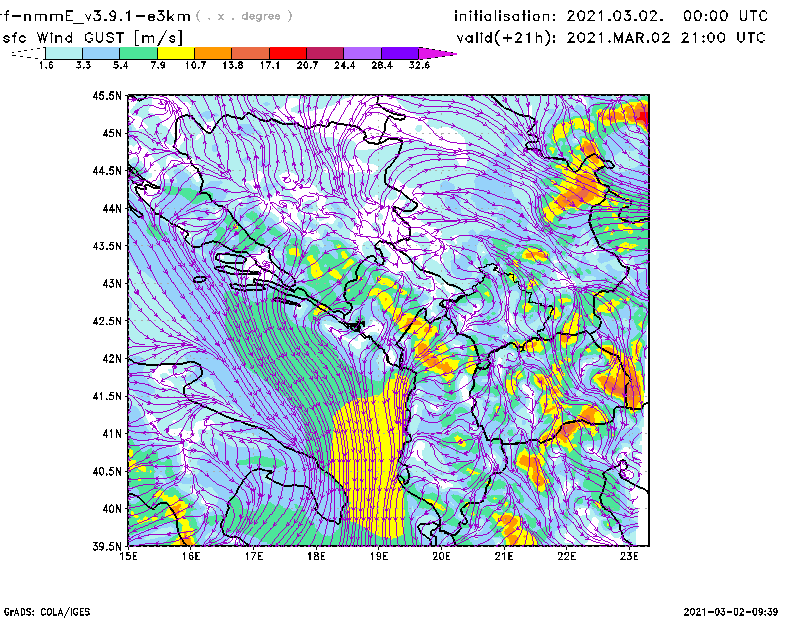
Task: Click the '00:00 UTC' initialisation time
Action: [725, 16]
